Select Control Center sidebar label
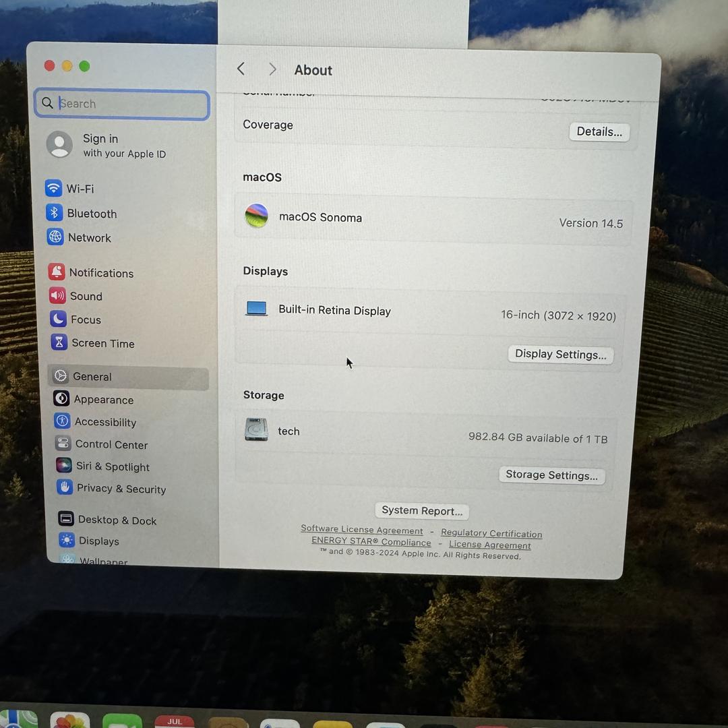Screen dimensions: 728x728 pos(111,444)
